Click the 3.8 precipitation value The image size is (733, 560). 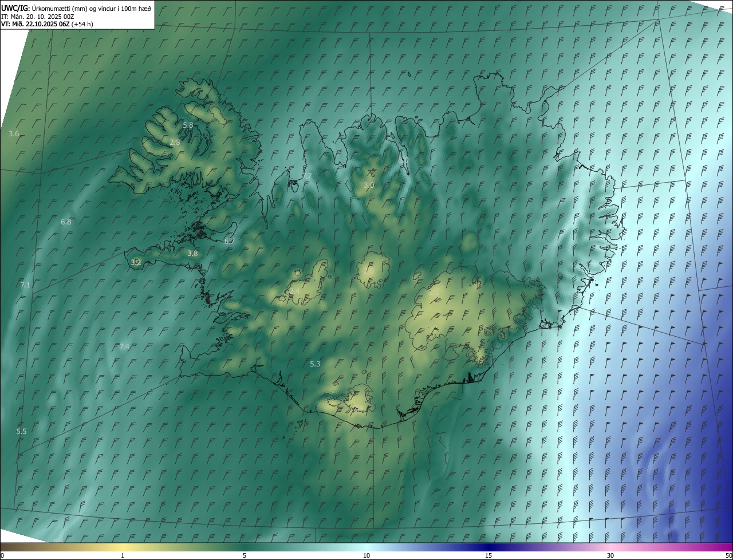point(192,254)
